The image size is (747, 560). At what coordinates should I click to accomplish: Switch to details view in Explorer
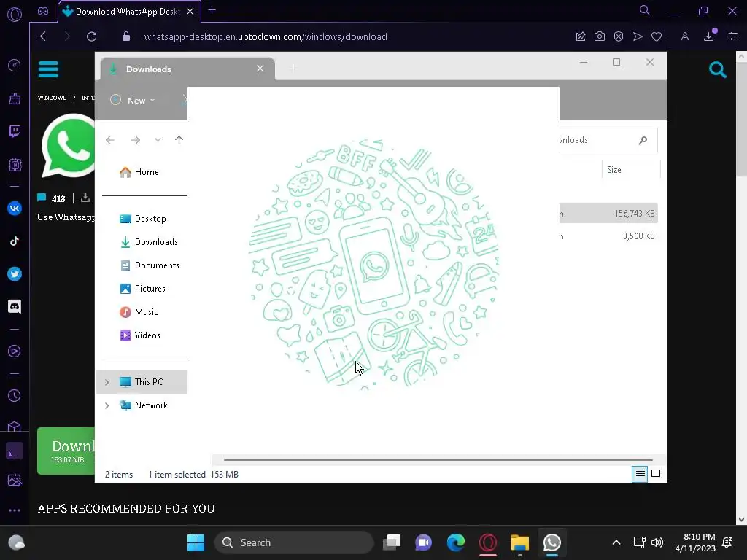pos(640,474)
